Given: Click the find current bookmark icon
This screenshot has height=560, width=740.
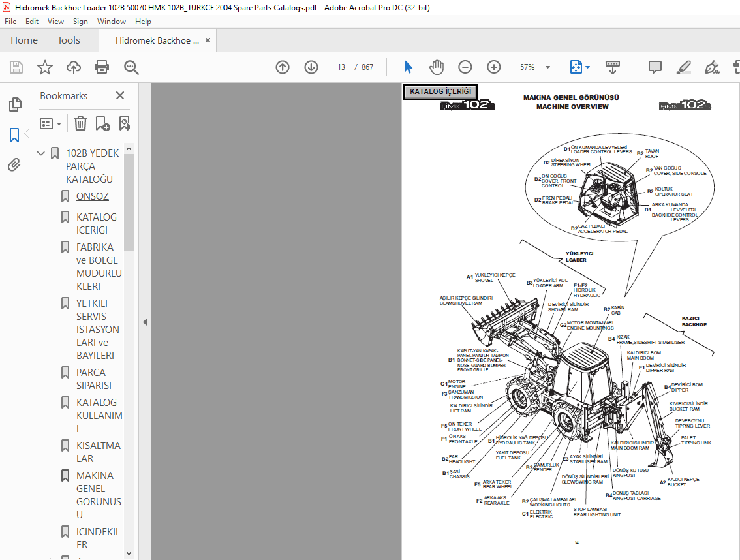Looking at the screenshot, I should (124, 124).
